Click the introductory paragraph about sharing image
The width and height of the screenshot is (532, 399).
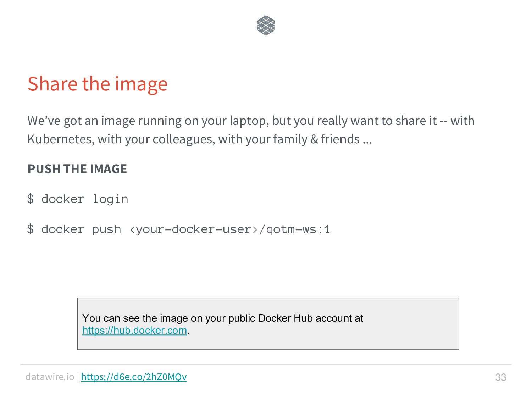(x=251, y=130)
